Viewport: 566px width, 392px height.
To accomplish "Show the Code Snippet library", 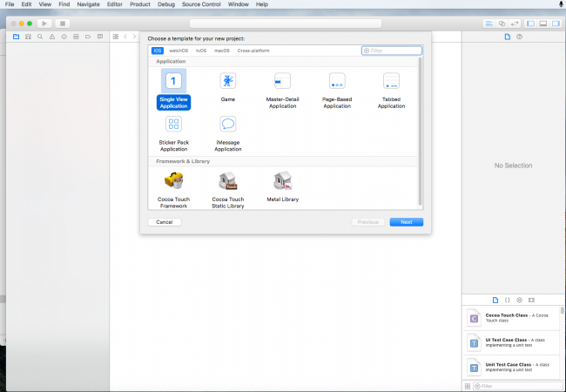I will [x=507, y=300].
